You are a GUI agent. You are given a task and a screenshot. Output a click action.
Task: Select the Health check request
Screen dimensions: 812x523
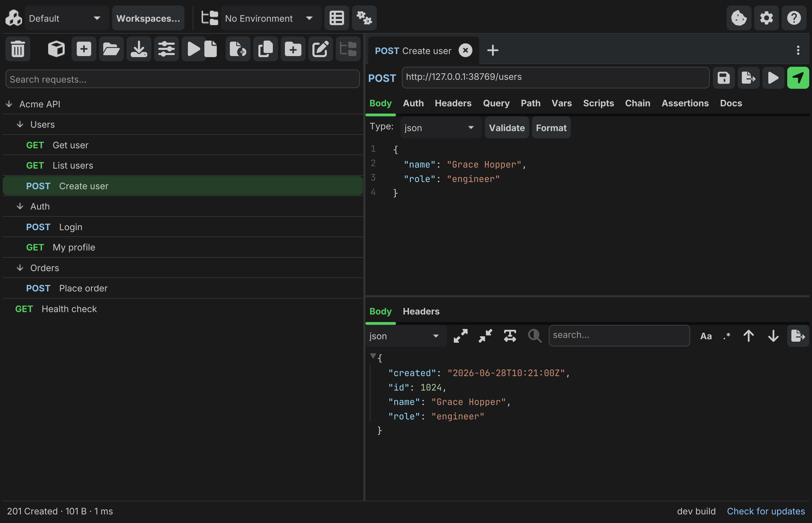pyautogui.click(x=183, y=309)
